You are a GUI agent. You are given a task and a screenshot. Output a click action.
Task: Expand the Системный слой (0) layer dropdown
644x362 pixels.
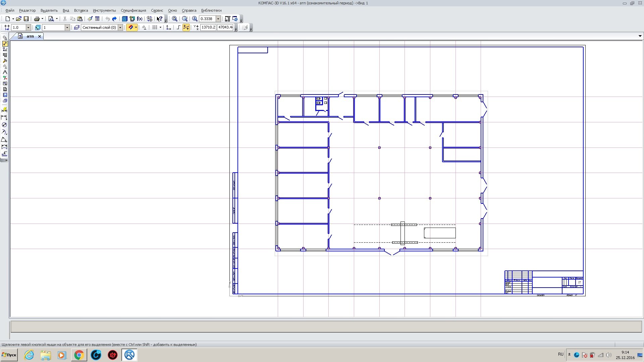(120, 27)
